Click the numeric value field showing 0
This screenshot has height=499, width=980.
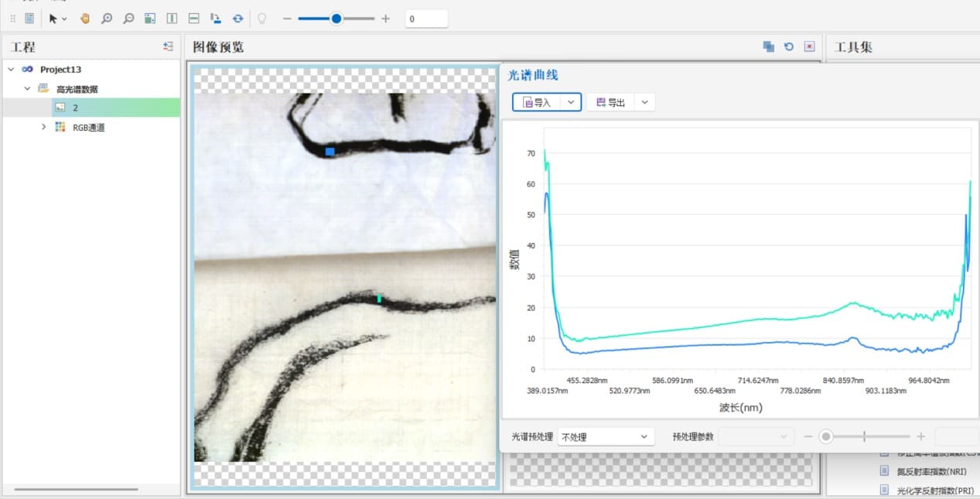tap(425, 19)
